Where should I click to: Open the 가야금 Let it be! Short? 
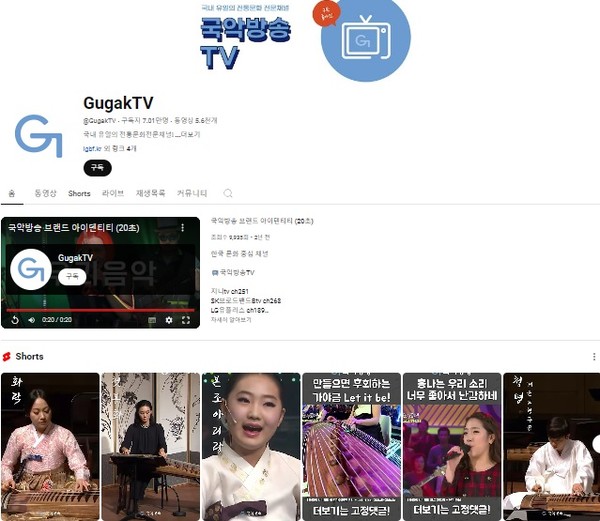351,446
